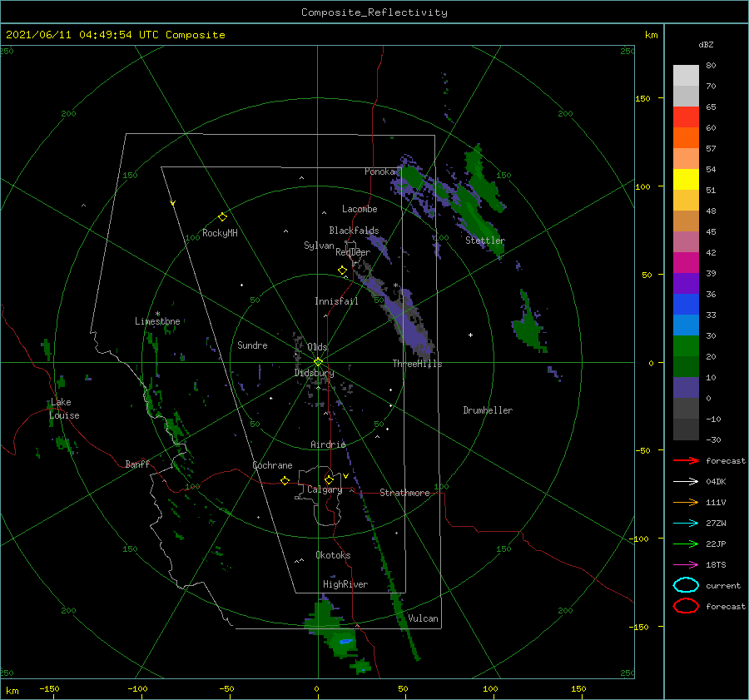Click the blue 36 dBZ color swatch
Viewport: 749px width, 700px height.
(x=686, y=304)
